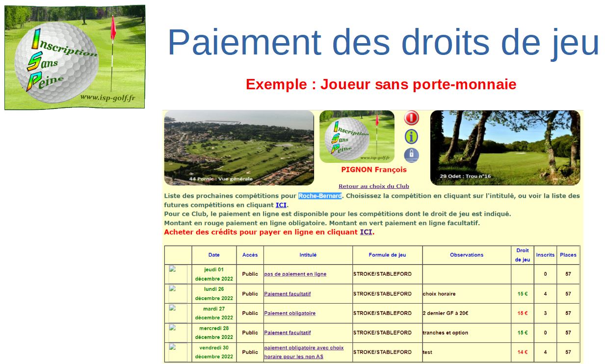Click the 'Inscrits' column header

click(545, 255)
